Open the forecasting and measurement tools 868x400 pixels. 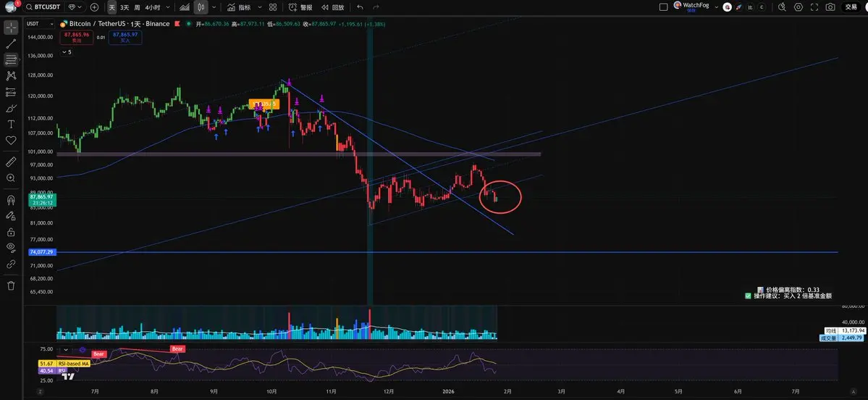11,92
